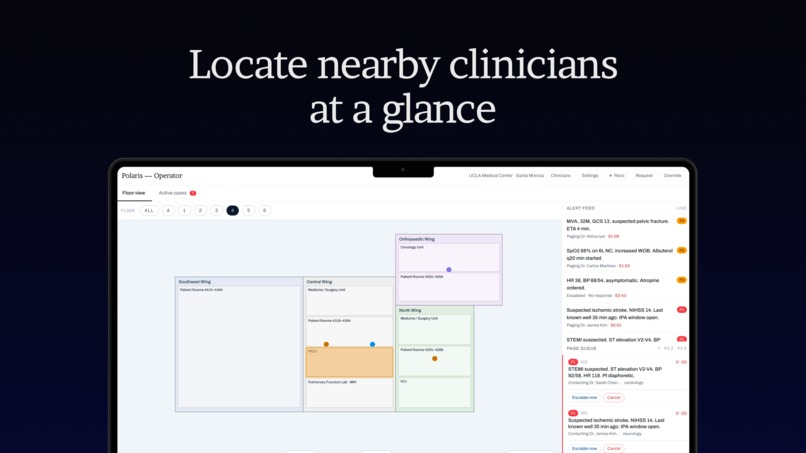Select floor 3 filter
The image size is (806, 453).
click(x=216, y=210)
